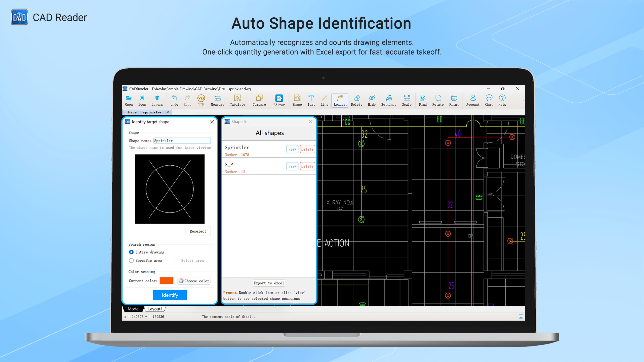The height and width of the screenshot is (362, 644).
Task: Activate the Delete eraser tool
Action: click(357, 101)
